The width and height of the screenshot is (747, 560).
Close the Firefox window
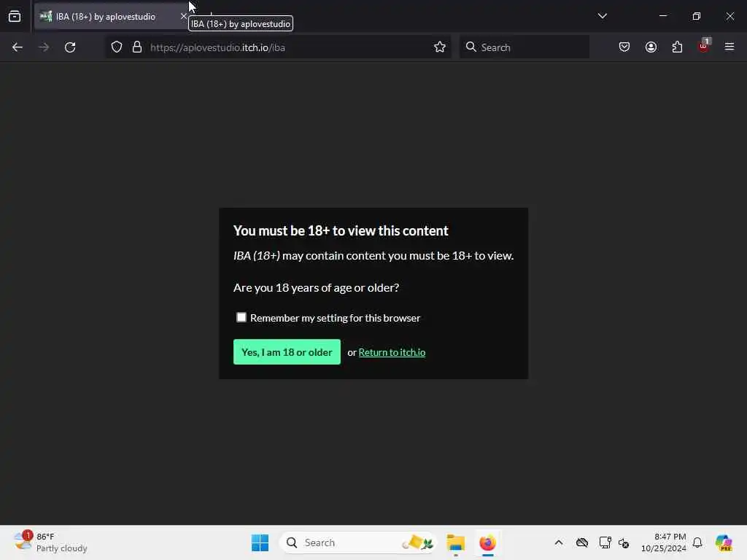(x=729, y=16)
